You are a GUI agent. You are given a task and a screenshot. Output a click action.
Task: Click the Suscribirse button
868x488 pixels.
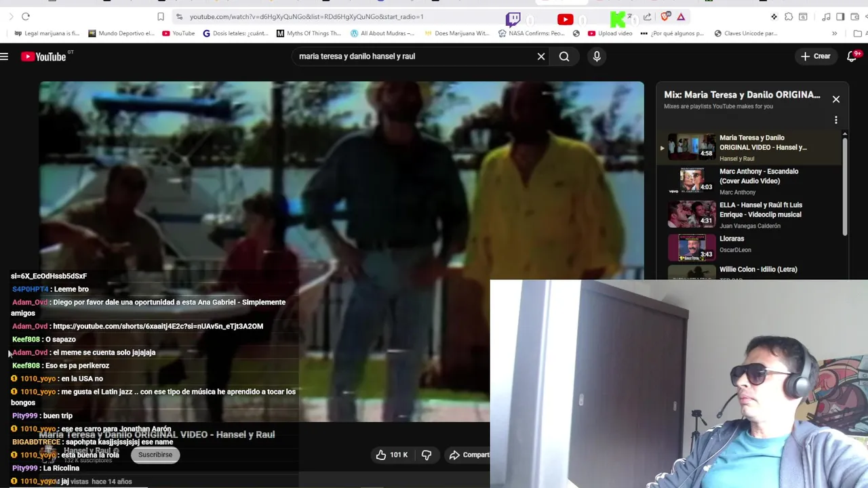[155, 455]
